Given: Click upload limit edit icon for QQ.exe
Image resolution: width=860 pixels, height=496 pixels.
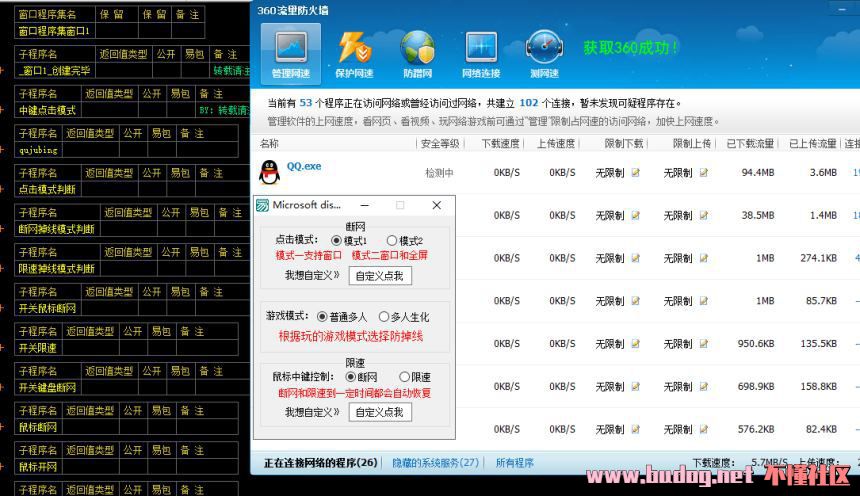Looking at the screenshot, I should (x=704, y=173).
